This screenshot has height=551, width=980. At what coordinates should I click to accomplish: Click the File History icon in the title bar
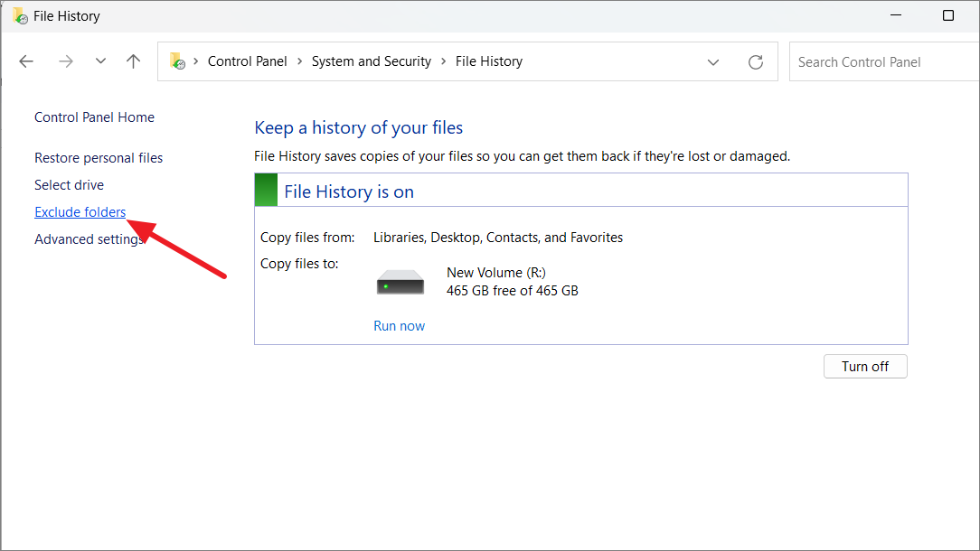click(x=19, y=15)
